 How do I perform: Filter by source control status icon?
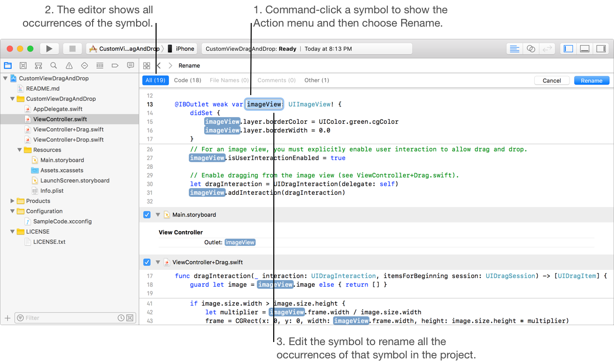coord(130,317)
